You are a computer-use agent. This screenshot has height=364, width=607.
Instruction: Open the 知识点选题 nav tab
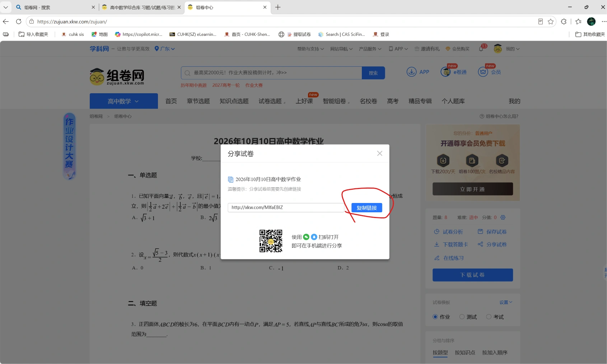tap(234, 101)
